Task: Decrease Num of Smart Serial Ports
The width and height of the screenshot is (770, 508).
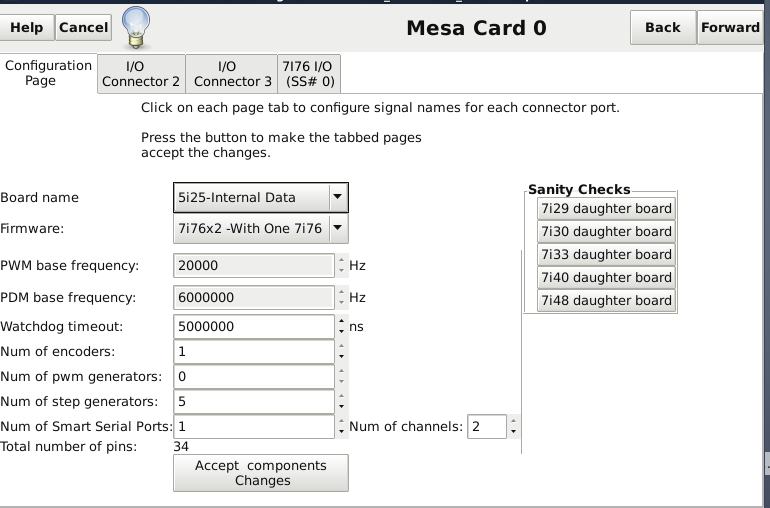Action: click(342, 432)
